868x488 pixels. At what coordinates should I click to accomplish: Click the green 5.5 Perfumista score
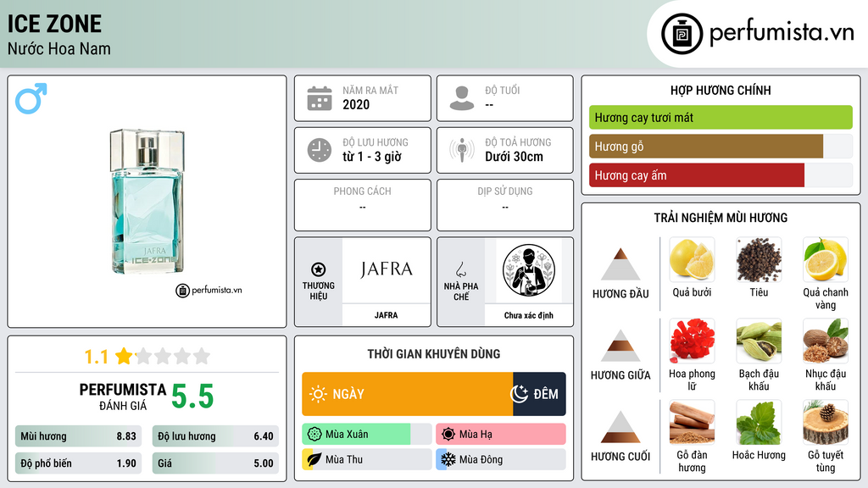(x=192, y=396)
